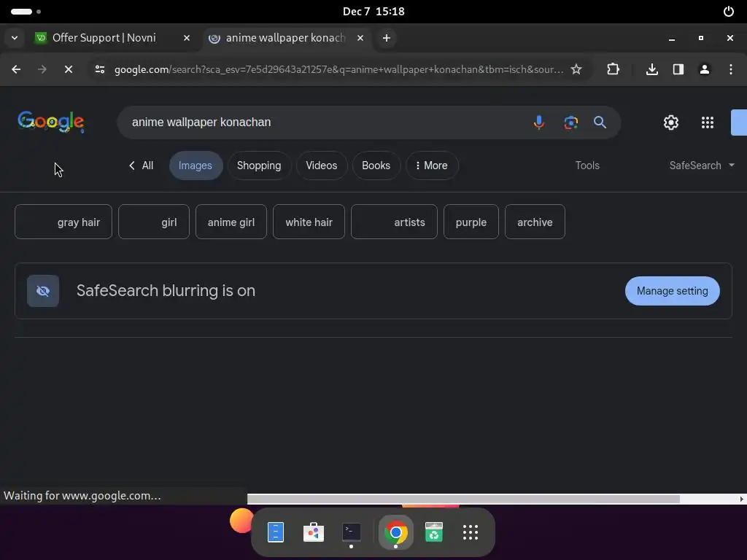This screenshot has height=560, width=747.
Task: Search by image with Google Lens icon
Action: point(570,122)
